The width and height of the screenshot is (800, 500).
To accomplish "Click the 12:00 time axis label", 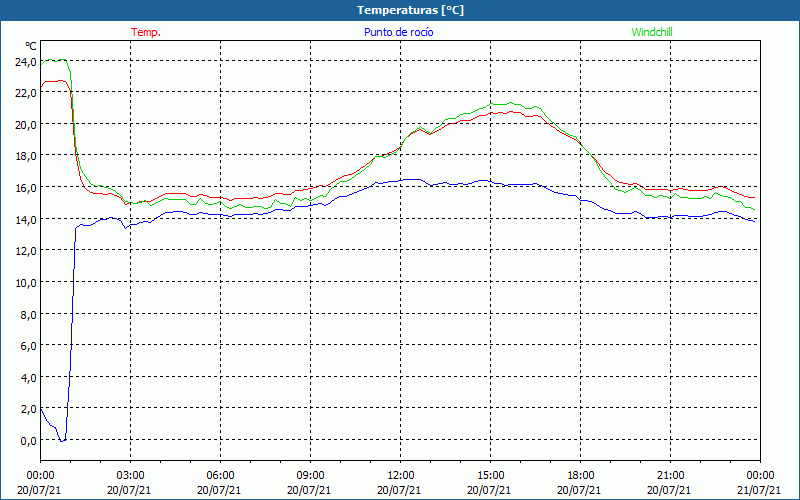I will [x=401, y=476].
